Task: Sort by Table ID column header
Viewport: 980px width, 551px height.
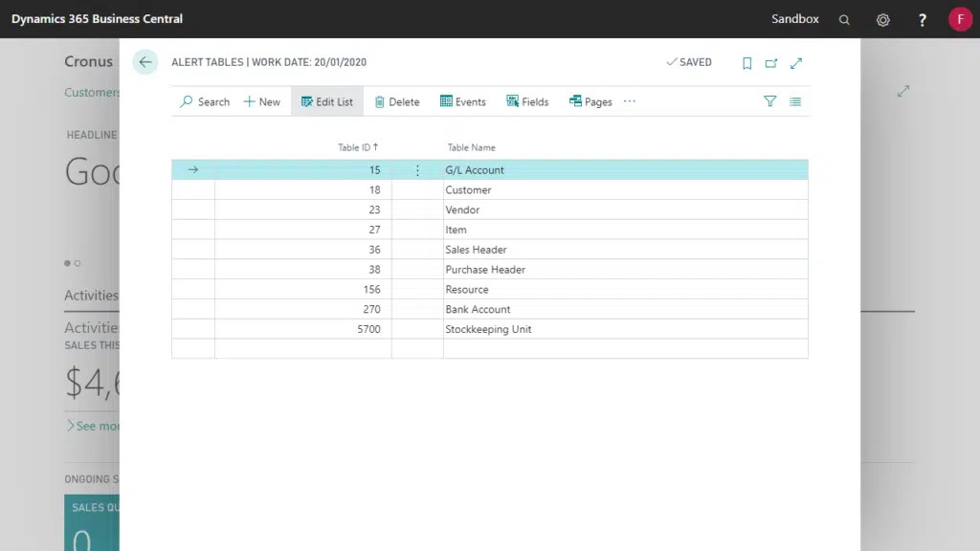Action: pos(358,147)
